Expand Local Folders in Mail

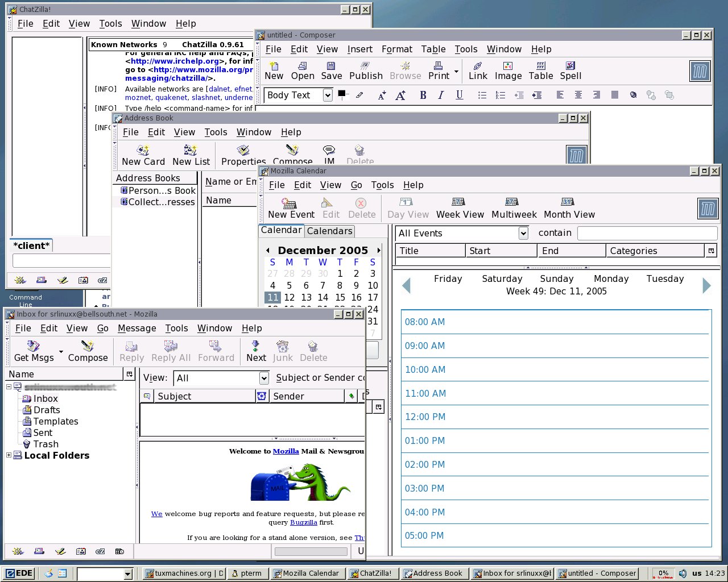coord(9,455)
